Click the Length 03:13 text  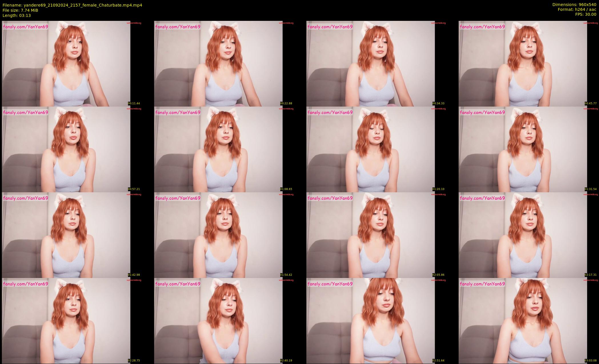pyautogui.click(x=17, y=15)
